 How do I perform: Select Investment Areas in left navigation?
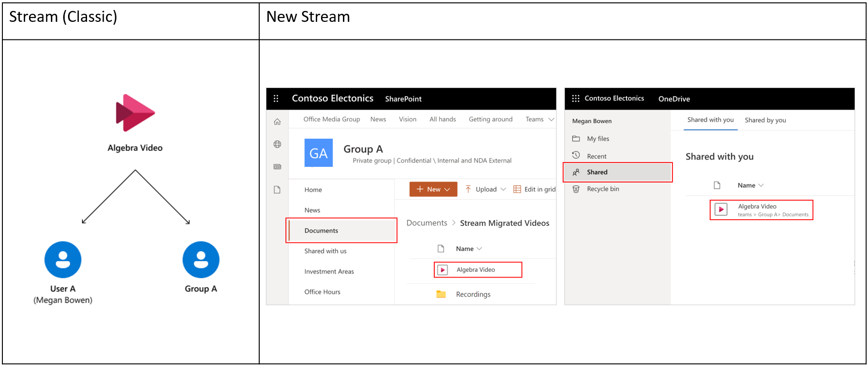(x=329, y=271)
